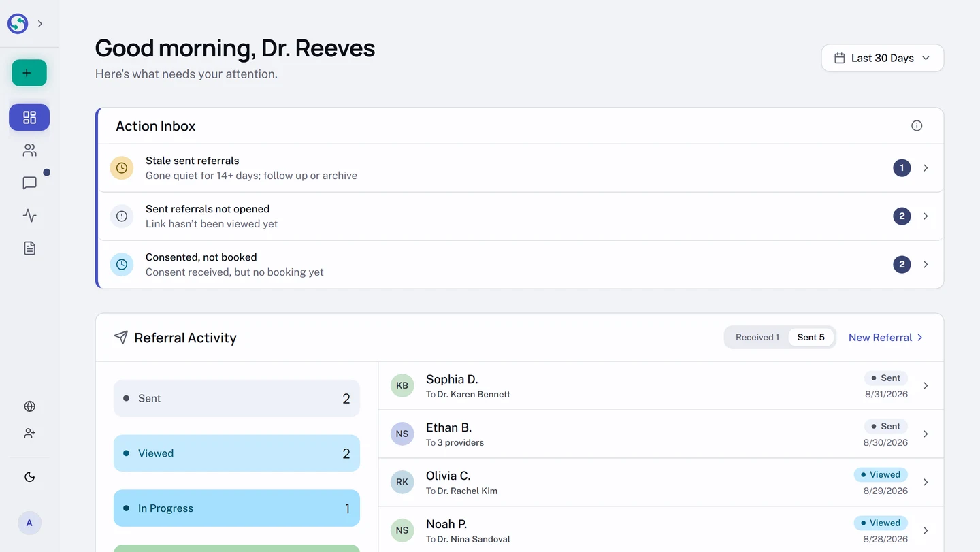Click the Action Inbox info icon

point(917,125)
